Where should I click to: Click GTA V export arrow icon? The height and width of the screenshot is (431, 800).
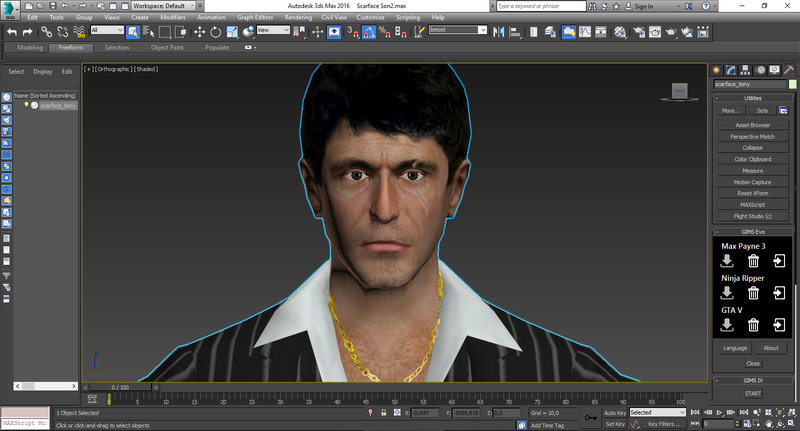pos(779,325)
